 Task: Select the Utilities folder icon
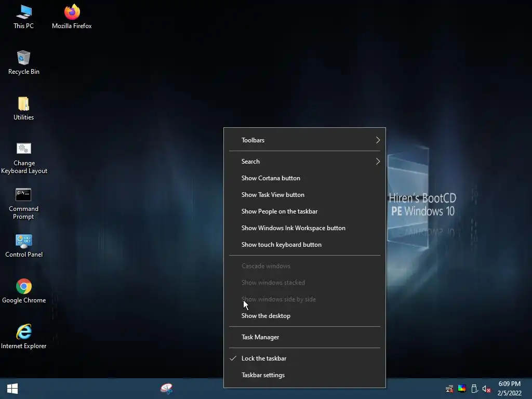coord(24,109)
